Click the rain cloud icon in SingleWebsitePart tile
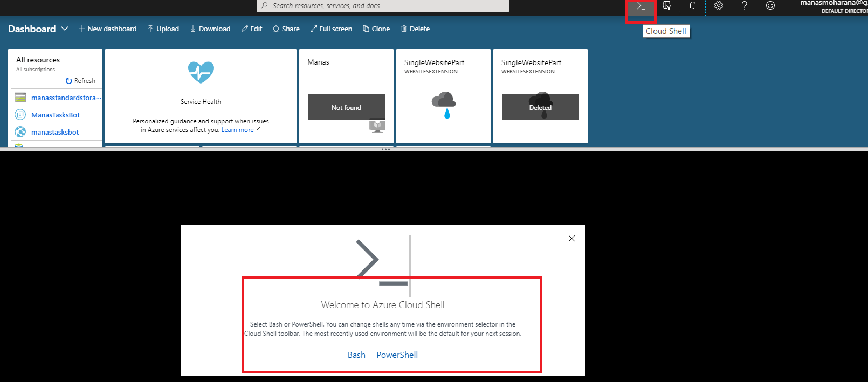This screenshot has width=868, height=382. click(444, 105)
